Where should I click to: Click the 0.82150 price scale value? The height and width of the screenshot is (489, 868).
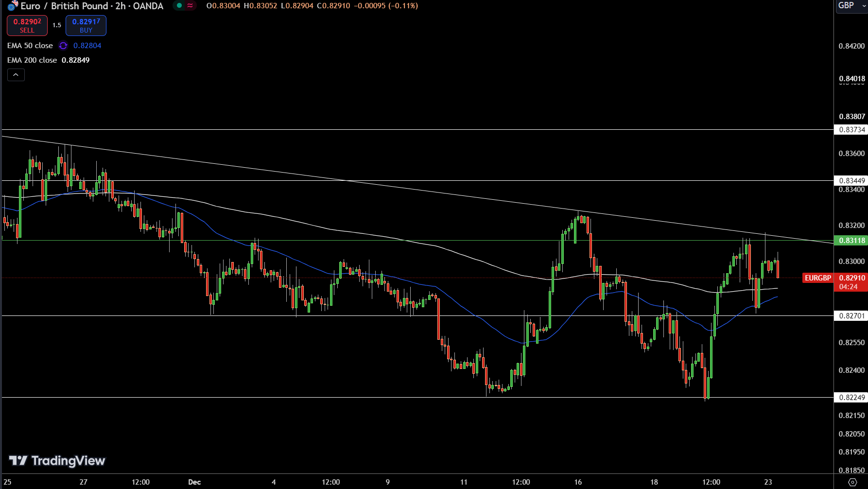[x=851, y=416]
